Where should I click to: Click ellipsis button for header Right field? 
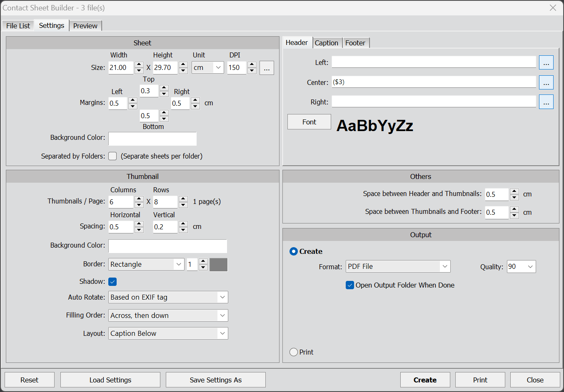(546, 102)
